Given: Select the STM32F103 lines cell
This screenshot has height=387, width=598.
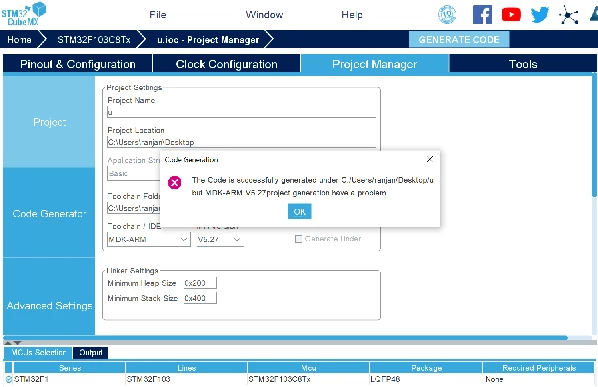Looking at the screenshot, I should click(186, 379).
